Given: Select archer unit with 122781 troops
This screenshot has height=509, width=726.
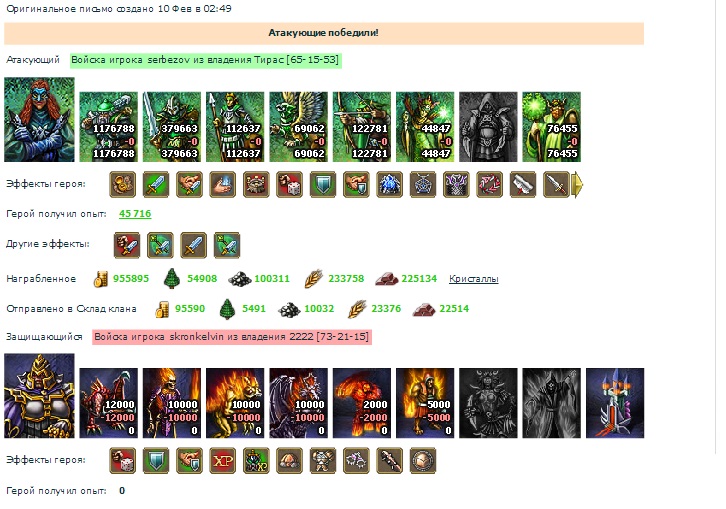Looking at the screenshot, I should point(362,126).
